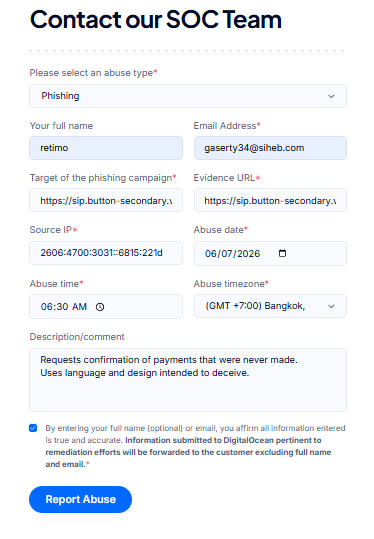This screenshot has height=539, width=374.
Task: Click into the Evidence URL field
Action: click(270, 200)
